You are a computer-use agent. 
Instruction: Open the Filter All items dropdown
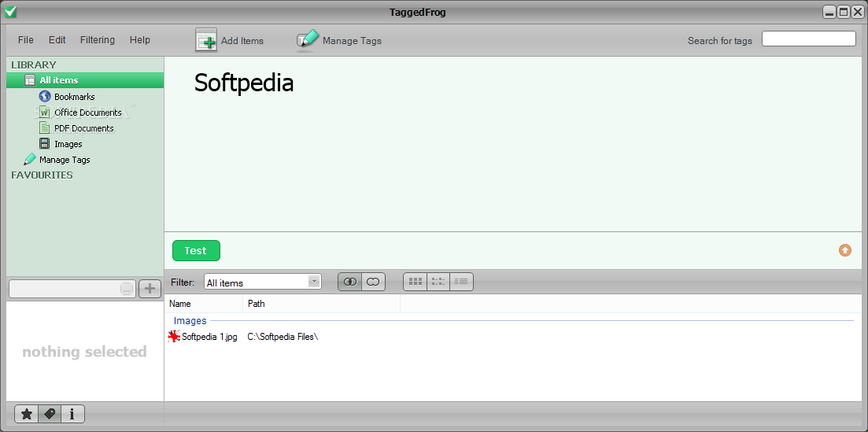click(x=315, y=282)
